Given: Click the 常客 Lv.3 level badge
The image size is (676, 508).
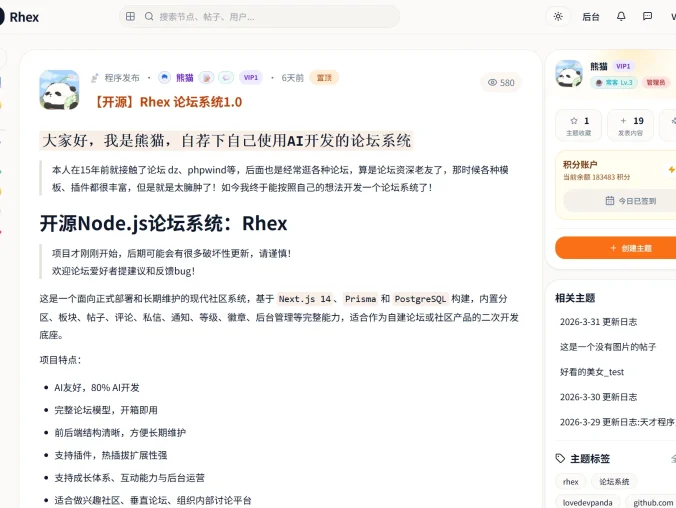Looking at the screenshot, I should tap(614, 82).
